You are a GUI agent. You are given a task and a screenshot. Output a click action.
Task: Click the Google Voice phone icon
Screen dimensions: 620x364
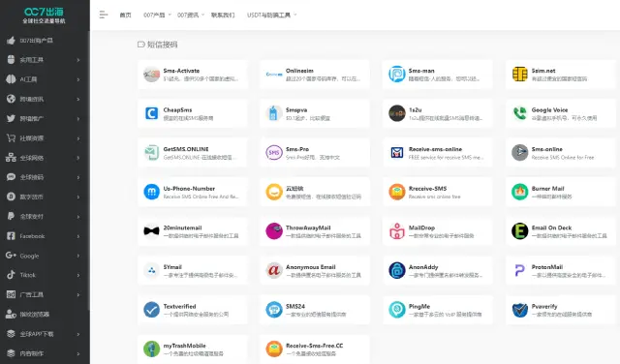point(519,113)
